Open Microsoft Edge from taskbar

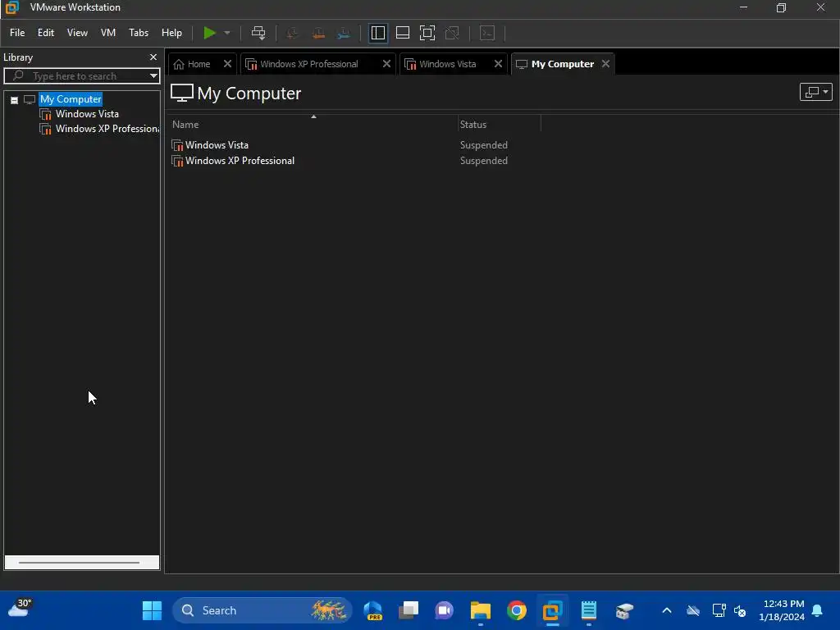[373, 610]
